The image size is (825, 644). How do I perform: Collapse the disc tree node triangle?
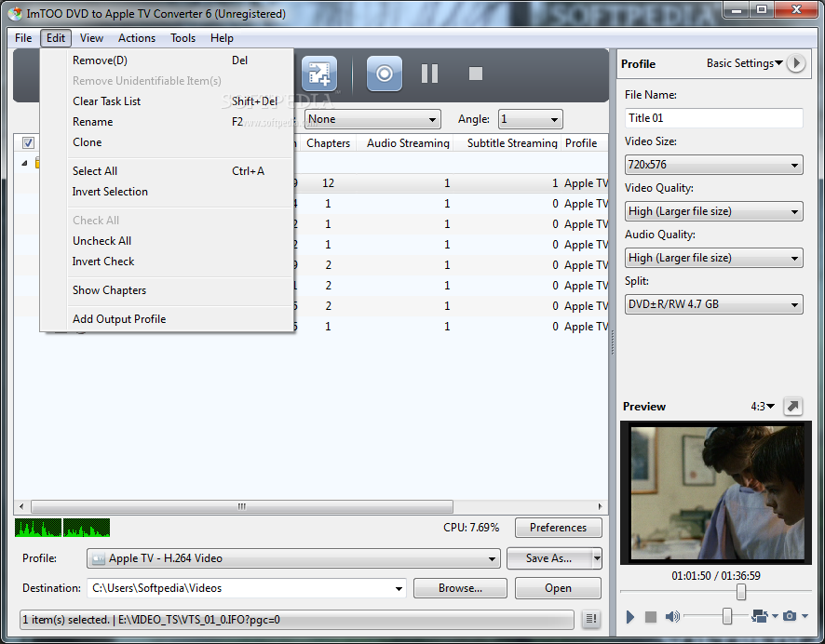(x=24, y=164)
